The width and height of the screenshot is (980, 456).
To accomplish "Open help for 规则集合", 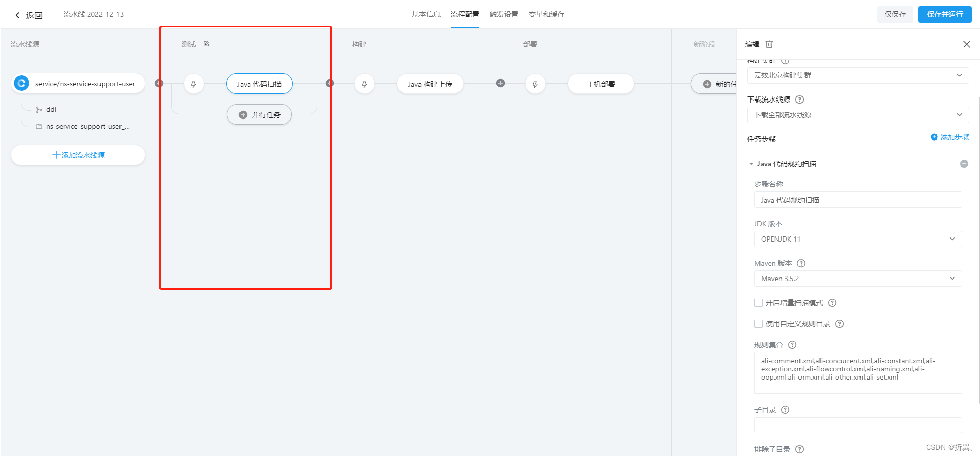I will (x=792, y=345).
